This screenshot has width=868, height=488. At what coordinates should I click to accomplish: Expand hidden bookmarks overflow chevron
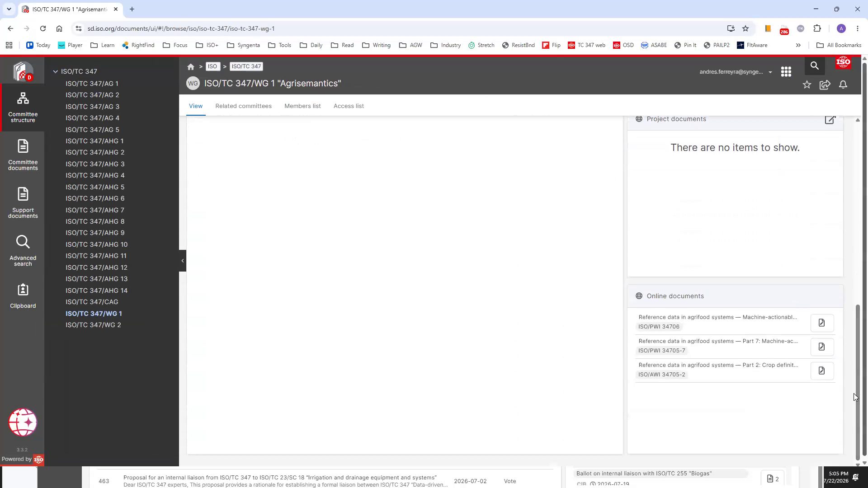[798, 45]
